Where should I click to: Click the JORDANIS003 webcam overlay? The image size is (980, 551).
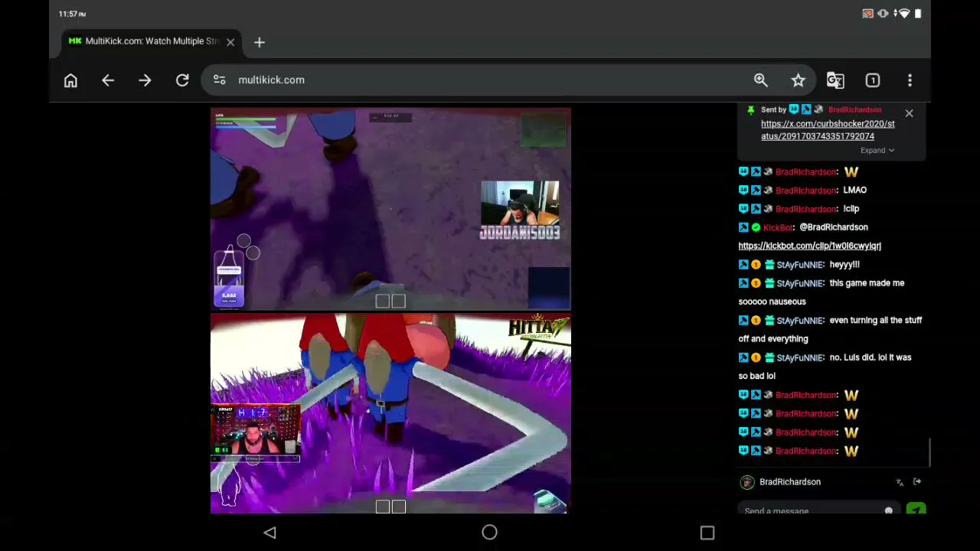click(x=520, y=210)
